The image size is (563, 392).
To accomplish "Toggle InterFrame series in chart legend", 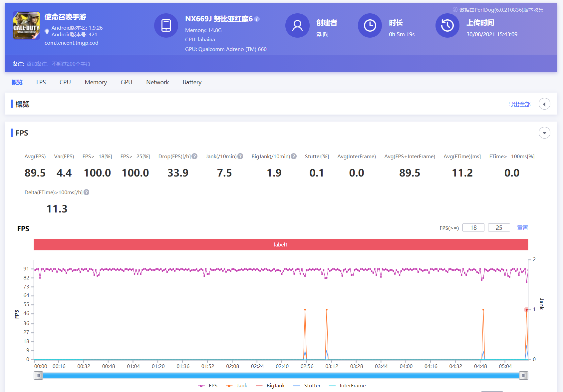I will click(347, 386).
